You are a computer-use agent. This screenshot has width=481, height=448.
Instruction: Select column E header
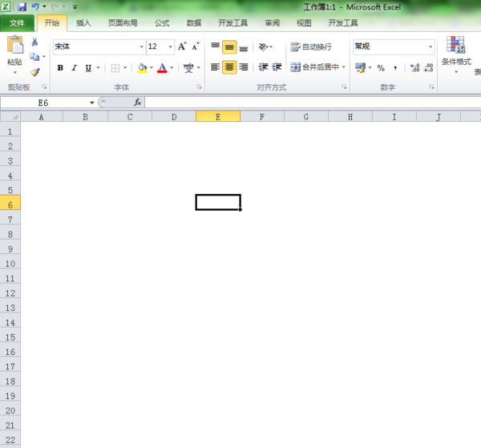218,116
